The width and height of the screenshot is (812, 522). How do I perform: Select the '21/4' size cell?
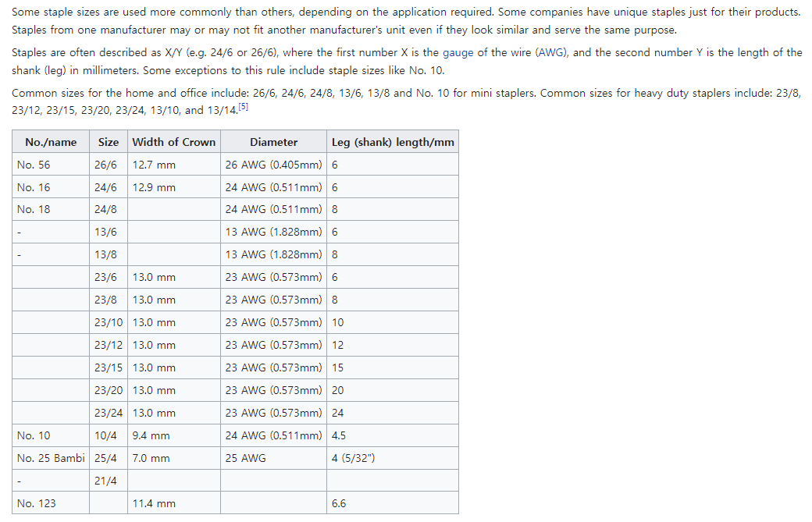point(105,481)
